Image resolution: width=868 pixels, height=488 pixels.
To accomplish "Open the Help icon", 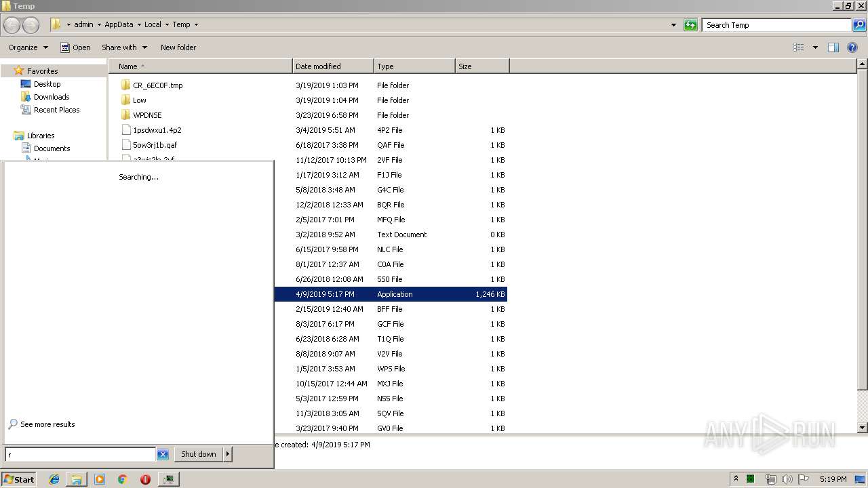I will pyautogui.click(x=852, y=47).
